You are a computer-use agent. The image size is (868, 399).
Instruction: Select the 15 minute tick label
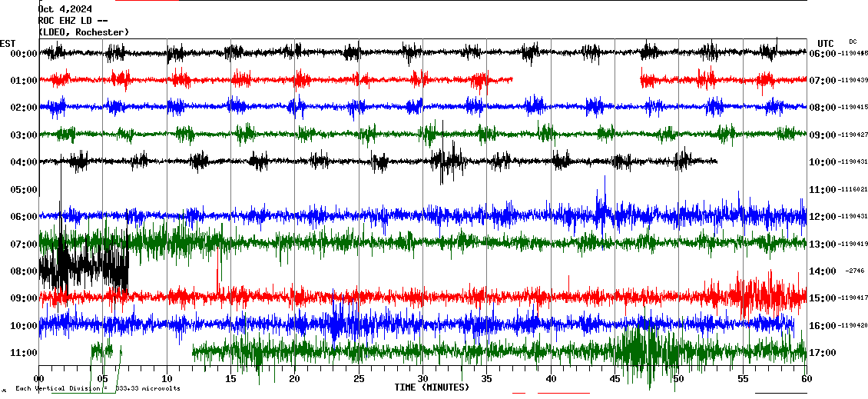point(231,379)
